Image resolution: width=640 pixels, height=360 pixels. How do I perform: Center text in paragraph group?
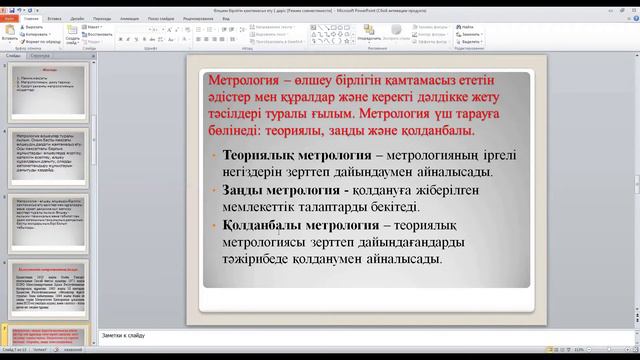206,40
